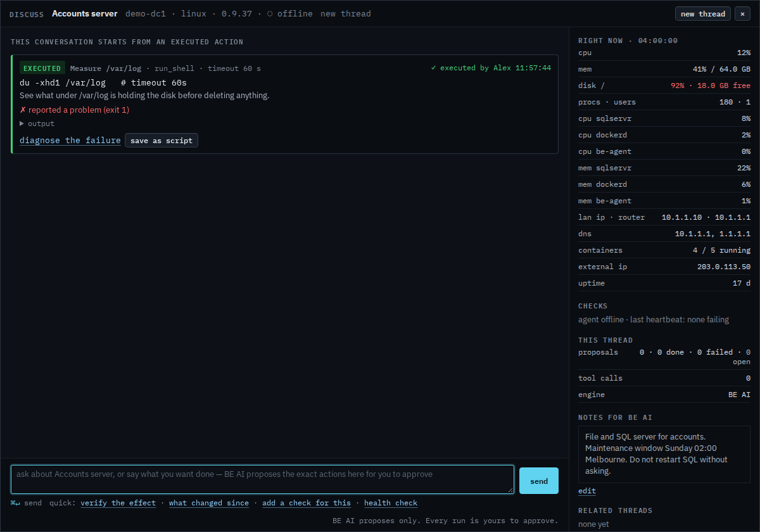Send the message
760x532 pixels.
point(539,481)
